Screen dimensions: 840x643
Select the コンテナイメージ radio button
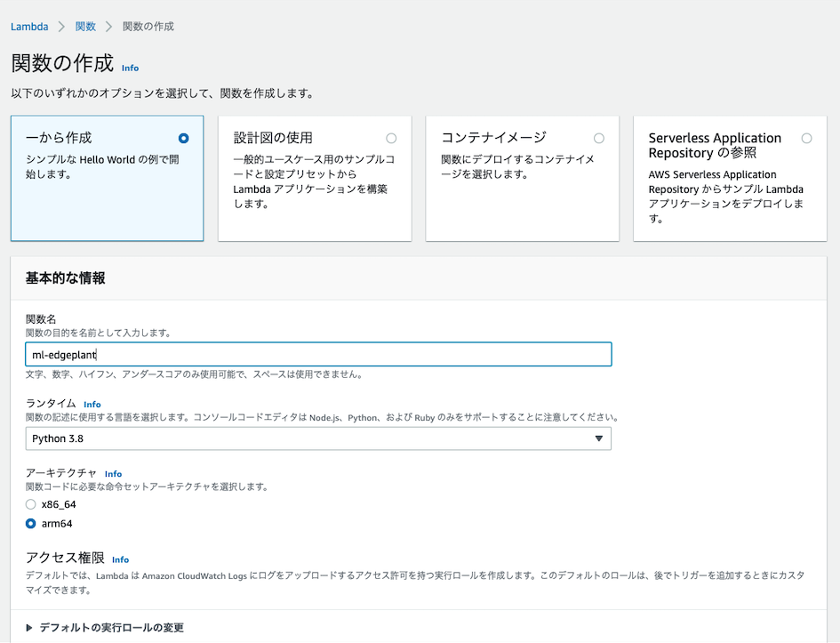[x=599, y=138]
